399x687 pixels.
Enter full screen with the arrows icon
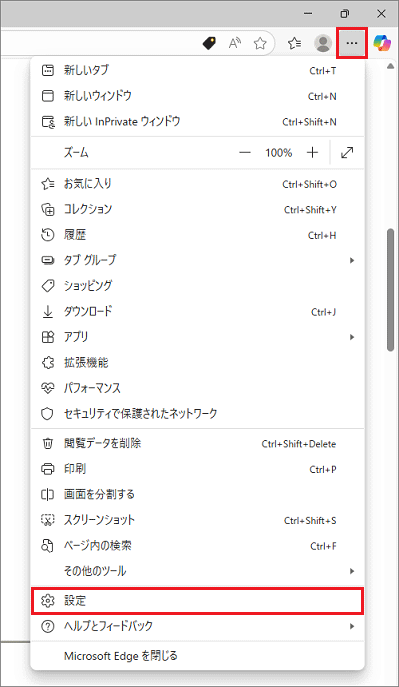tap(347, 152)
